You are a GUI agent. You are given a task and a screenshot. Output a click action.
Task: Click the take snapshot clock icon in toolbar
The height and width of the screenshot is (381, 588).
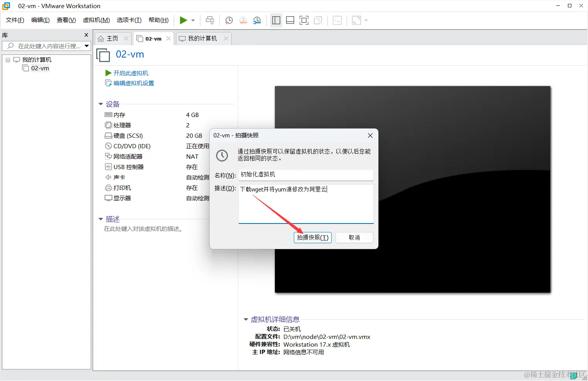pyautogui.click(x=229, y=20)
